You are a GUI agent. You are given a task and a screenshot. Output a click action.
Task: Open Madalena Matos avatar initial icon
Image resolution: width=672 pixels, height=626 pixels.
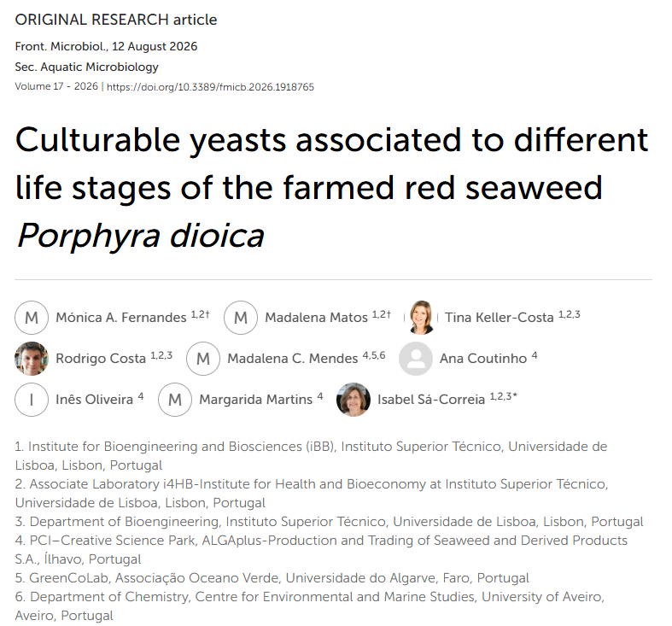tap(241, 318)
